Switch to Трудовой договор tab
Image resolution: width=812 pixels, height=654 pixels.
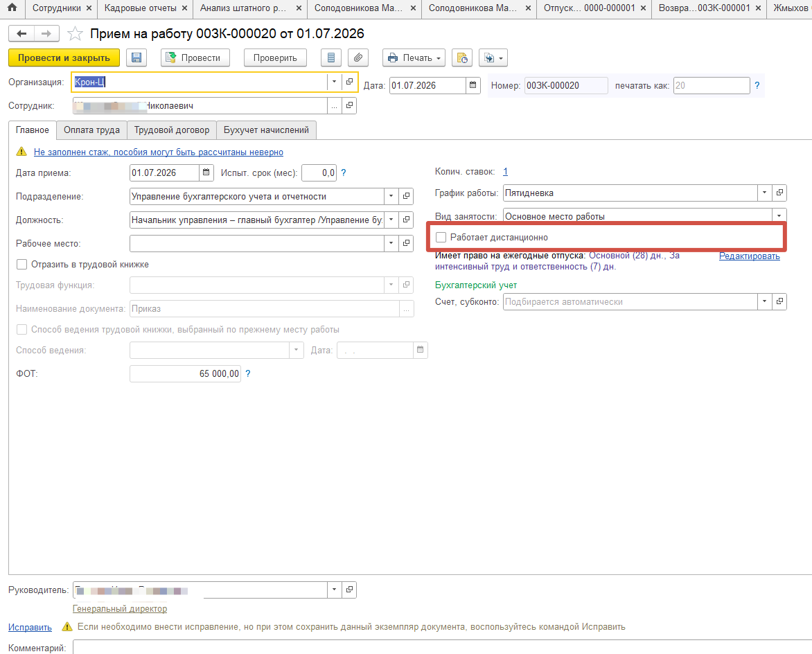tap(172, 130)
